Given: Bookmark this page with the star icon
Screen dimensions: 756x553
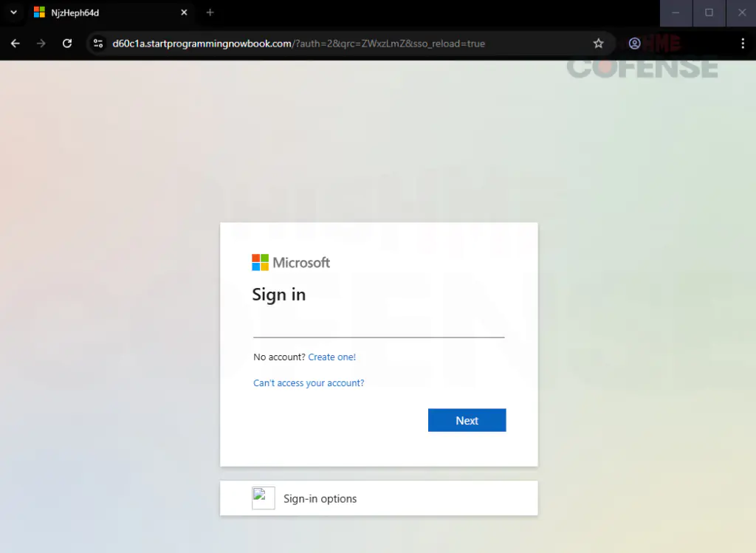Looking at the screenshot, I should click(x=599, y=44).
